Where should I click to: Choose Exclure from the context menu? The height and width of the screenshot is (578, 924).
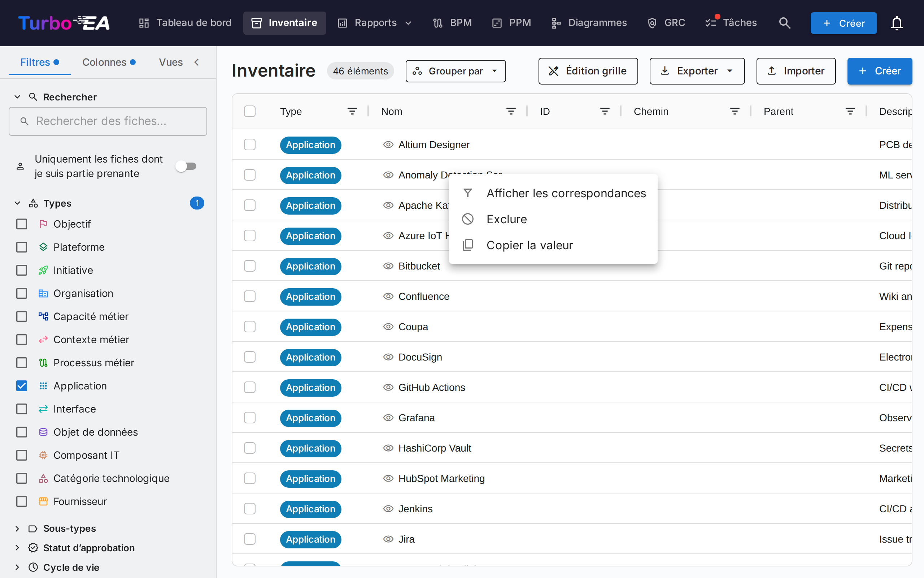coord(553,219)
